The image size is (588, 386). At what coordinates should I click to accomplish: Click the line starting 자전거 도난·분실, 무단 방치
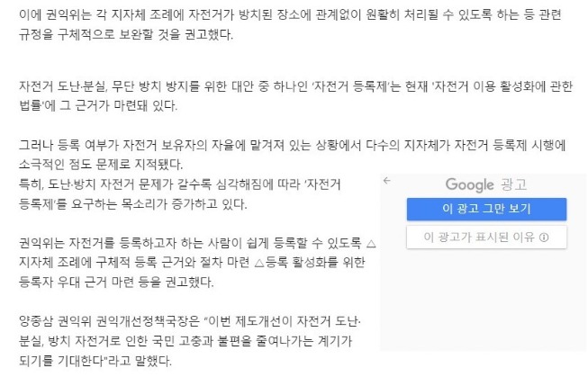click(295, 86)
